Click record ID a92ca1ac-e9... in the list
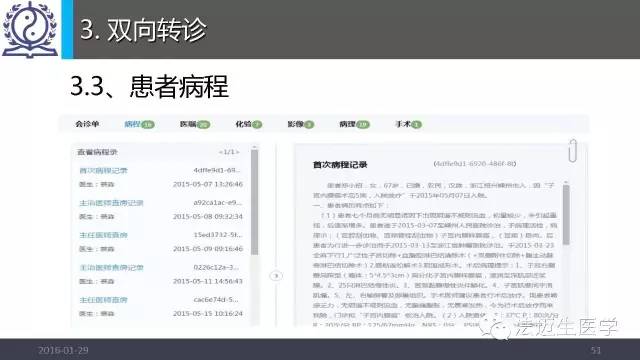640x360 pixels. pyautogui.click(x=218, y=202)
